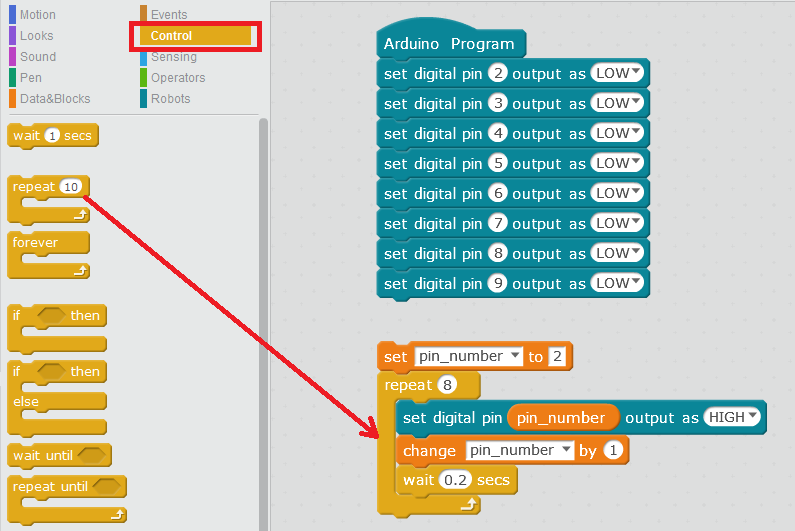
Task: Edit pin number field showing 4
Action: coord(498,133)
